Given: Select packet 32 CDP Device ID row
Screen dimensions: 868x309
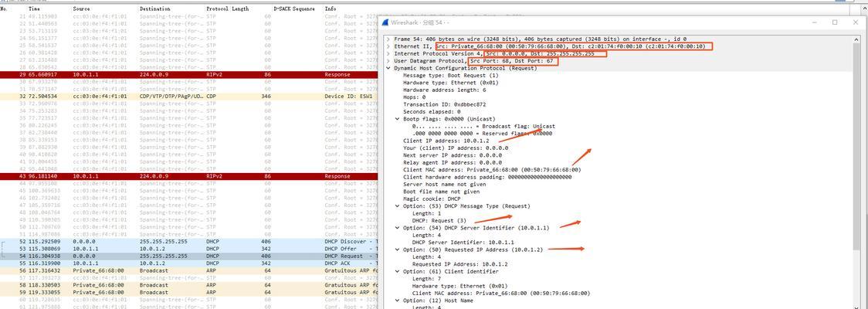Looking at the screenshot, I should 189,96.
